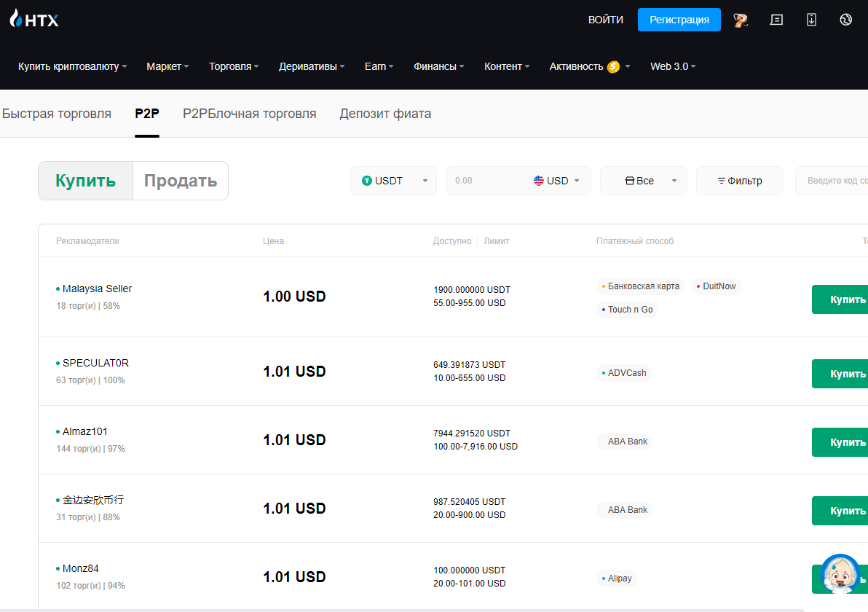The width and height of the screenshot is (868, 612).
Task: Expand the Earn menu
Action: point(379,66)
